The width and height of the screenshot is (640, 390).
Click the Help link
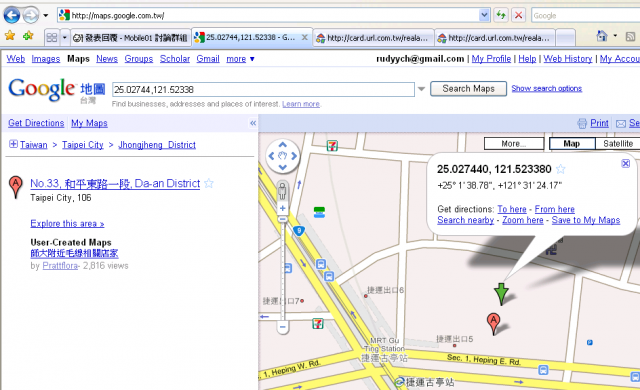(527, 59)
